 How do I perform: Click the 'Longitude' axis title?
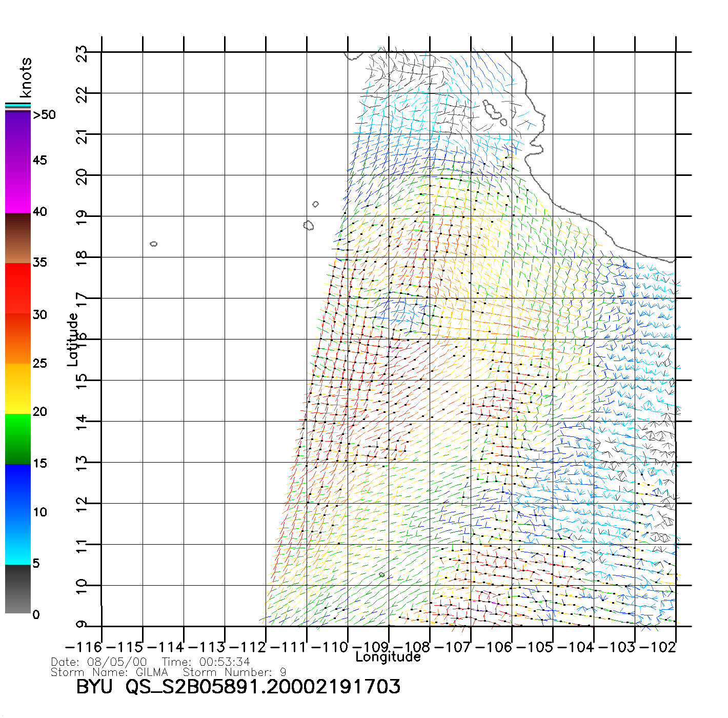tap(388, 657)
